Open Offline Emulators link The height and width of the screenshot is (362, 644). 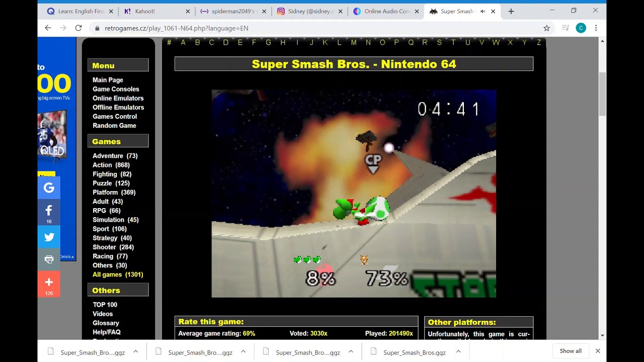[x=118, y=107]
